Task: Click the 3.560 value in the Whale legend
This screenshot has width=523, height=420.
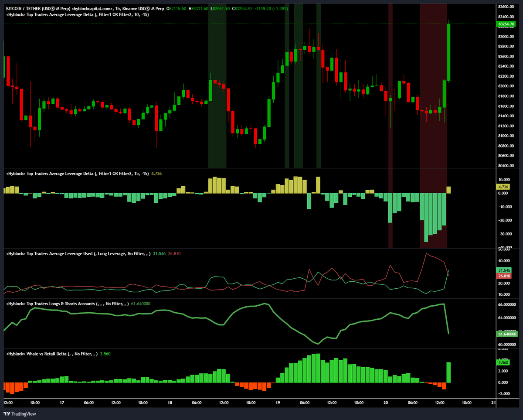Action: pos(105,354)
